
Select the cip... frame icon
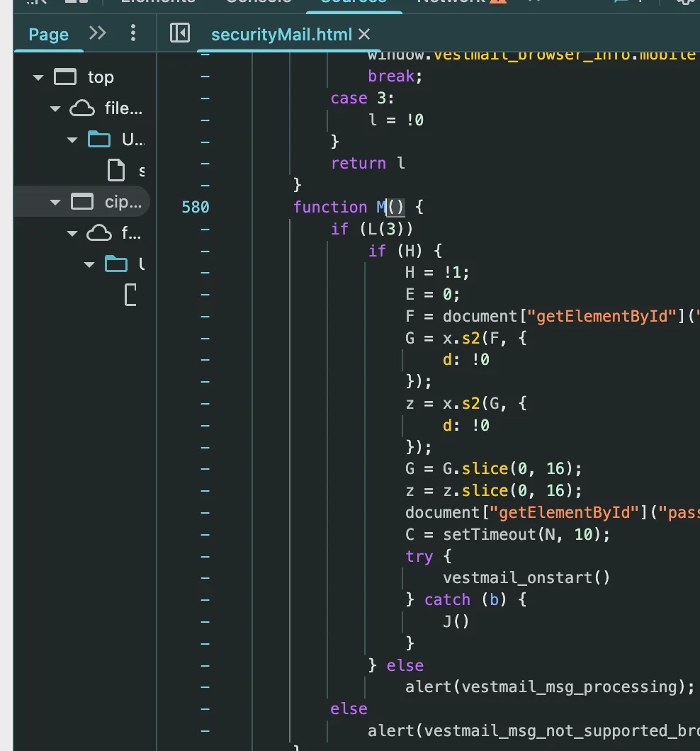coord(82,202)
